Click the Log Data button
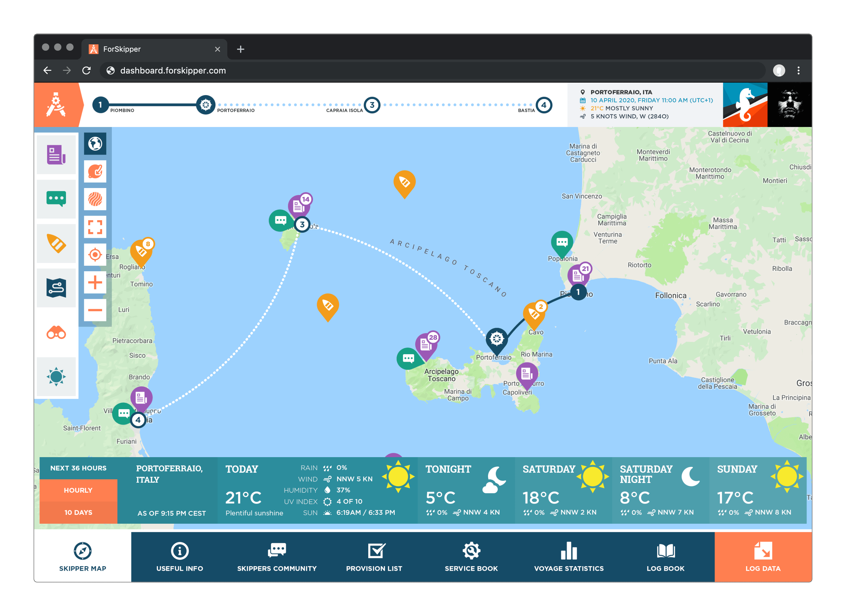Screen dimensions: 846x616 tap(762, 557)
